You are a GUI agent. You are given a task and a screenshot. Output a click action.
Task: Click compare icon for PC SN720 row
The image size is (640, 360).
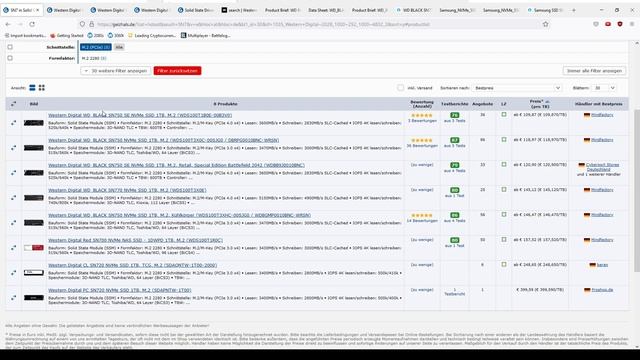pyautogui.click(x=13, y=298)
